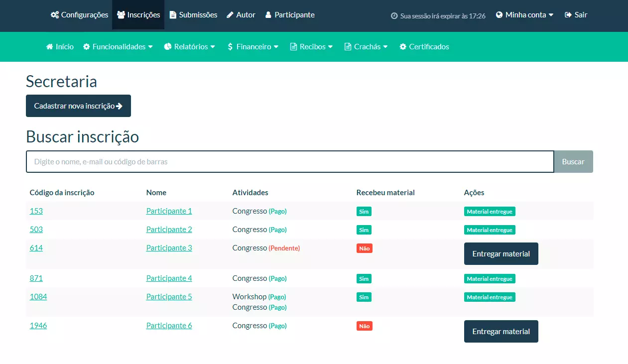The height and width of the screenshot is (364, 628).
Task: Focus the search registration input field
Action: coord(289,162)
